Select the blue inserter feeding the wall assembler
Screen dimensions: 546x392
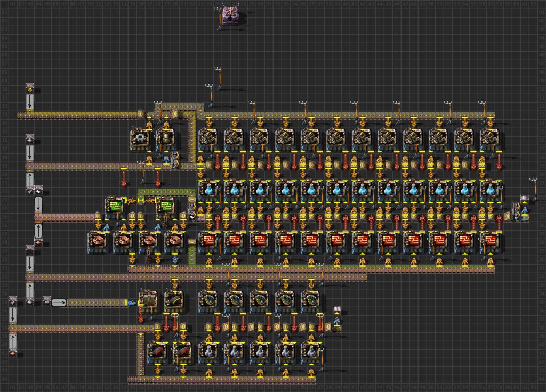pyautogui.click(x=132, y=303)
